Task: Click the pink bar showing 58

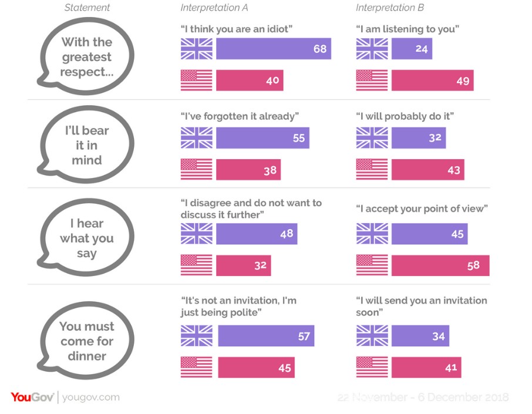Action: pyautogui.click(x=440, y=265)
